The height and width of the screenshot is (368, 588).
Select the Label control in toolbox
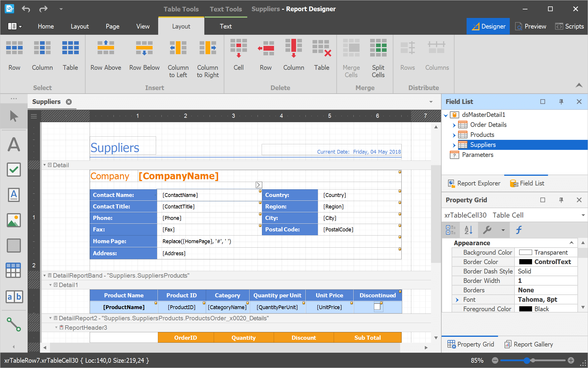tap(14, 145)
